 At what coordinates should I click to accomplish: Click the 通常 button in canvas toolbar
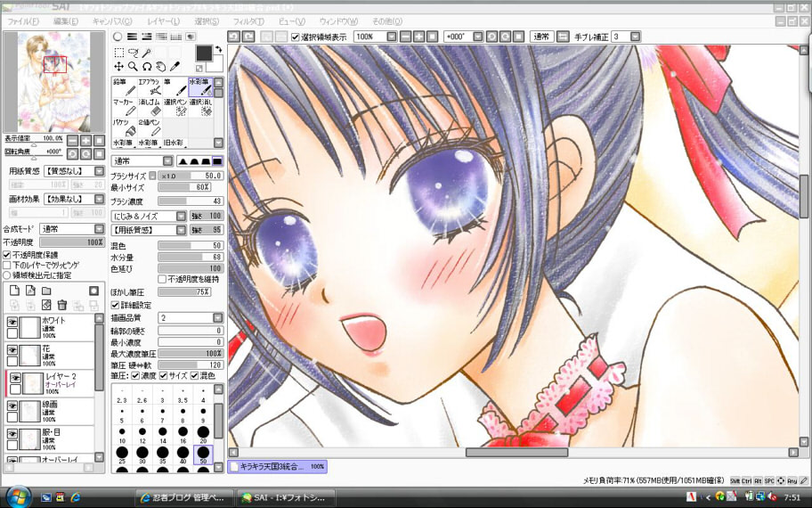541,37
